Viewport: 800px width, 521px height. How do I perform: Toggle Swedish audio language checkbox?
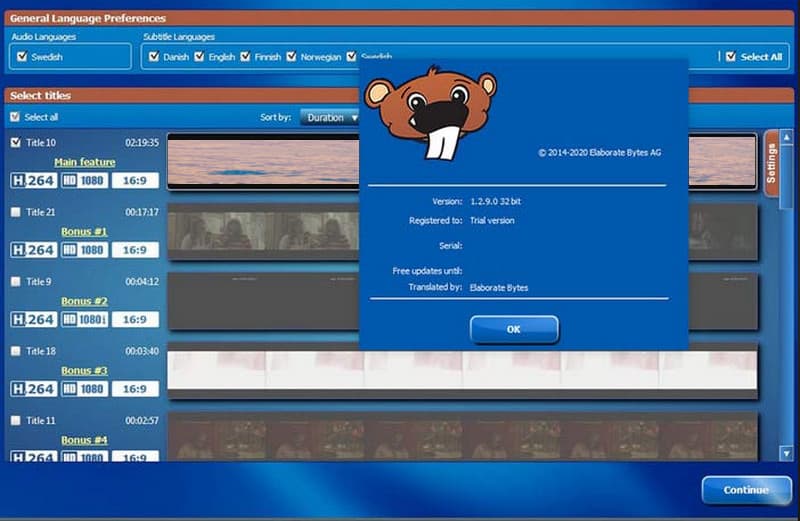[21, 57]
